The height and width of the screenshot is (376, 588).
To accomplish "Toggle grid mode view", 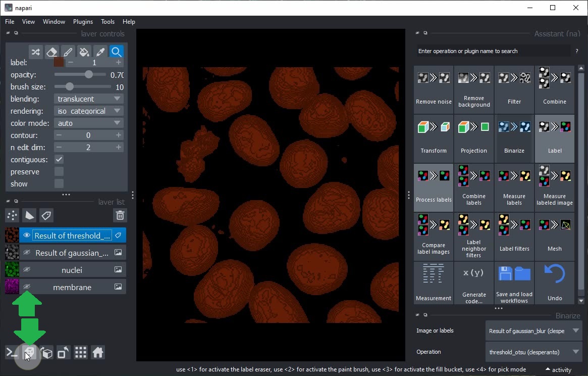I will (x=81, y=353).
